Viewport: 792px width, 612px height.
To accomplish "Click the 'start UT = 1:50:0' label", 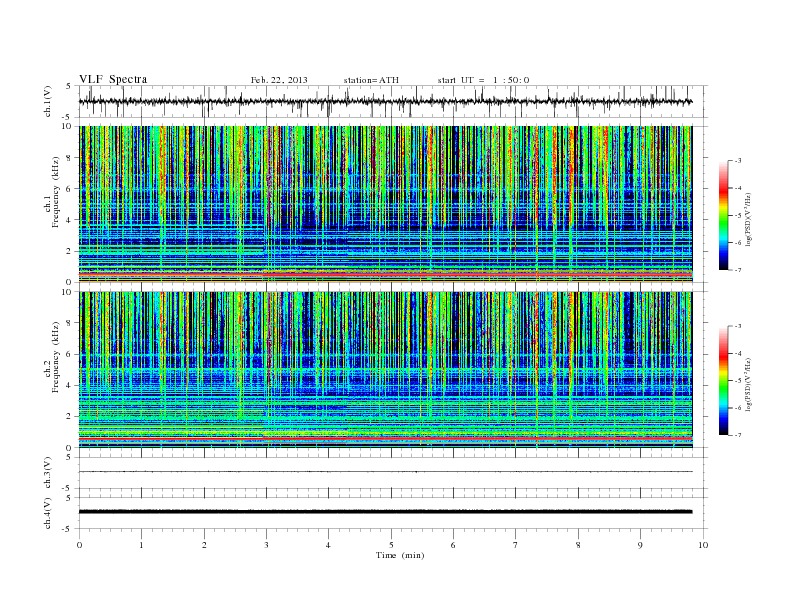I will (483, 80).
